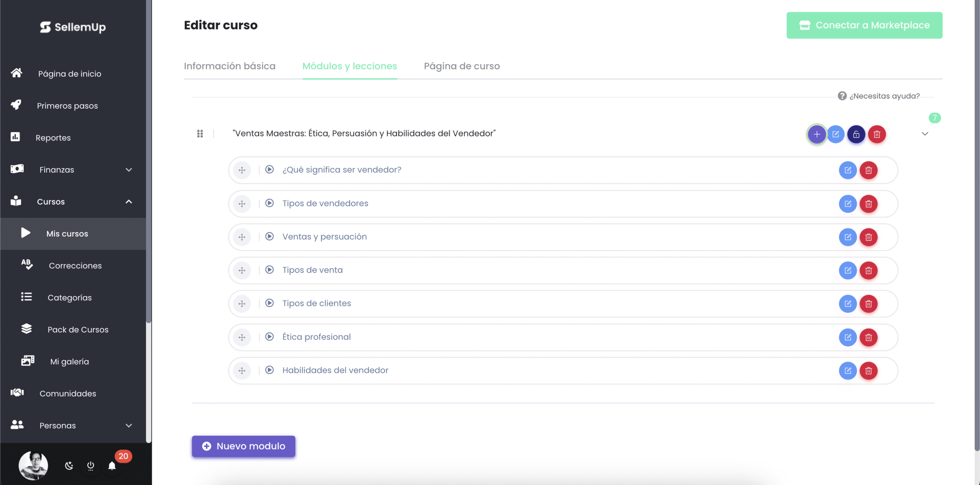The width and height of the screenshot is (980, 485).
Task: Click Nuevo modulo button
Action: (x=243, y=446)
